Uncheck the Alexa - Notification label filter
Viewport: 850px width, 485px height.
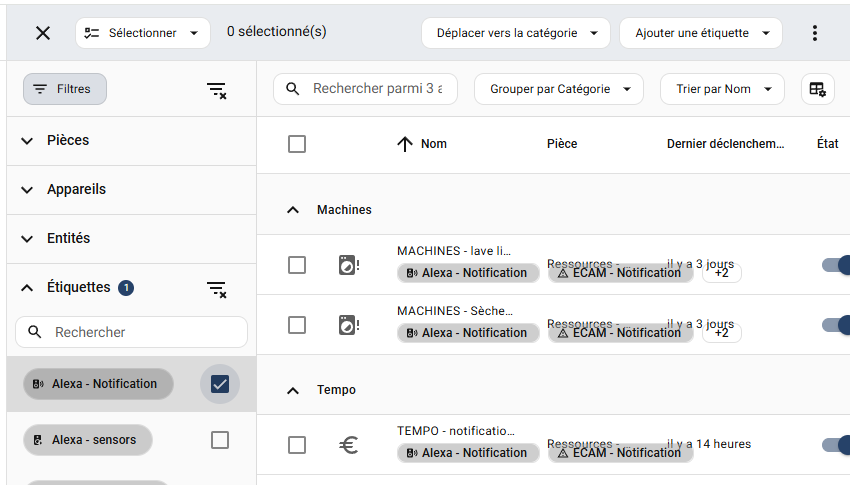(220, 384)
